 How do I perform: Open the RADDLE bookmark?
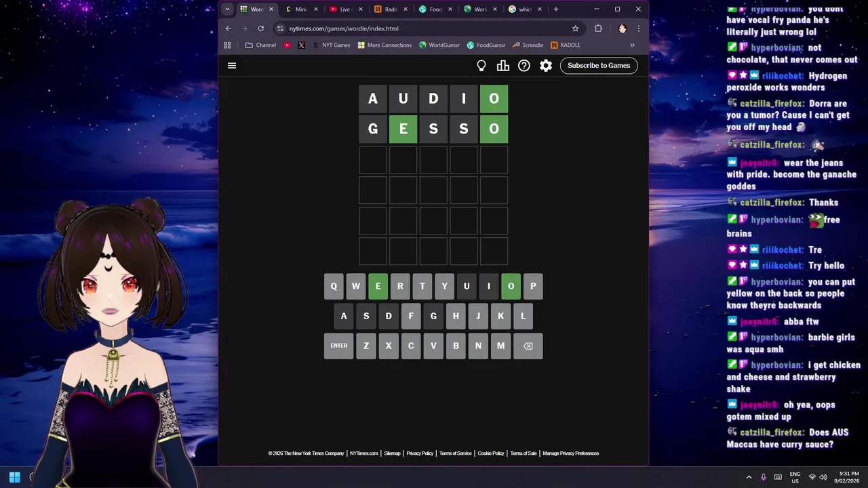click(566, 45)
